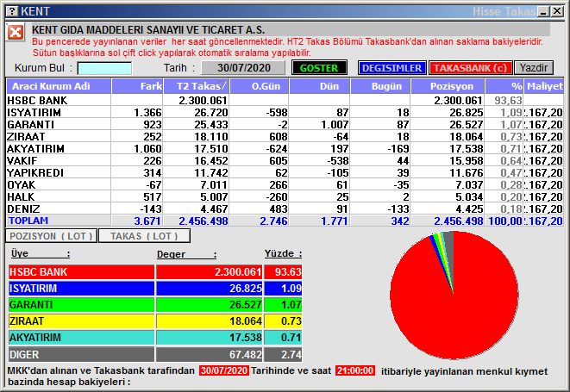This screenshot has height=392, width=570.
Task: Select the HSBC BANK table row
Action: pos(285,100)
